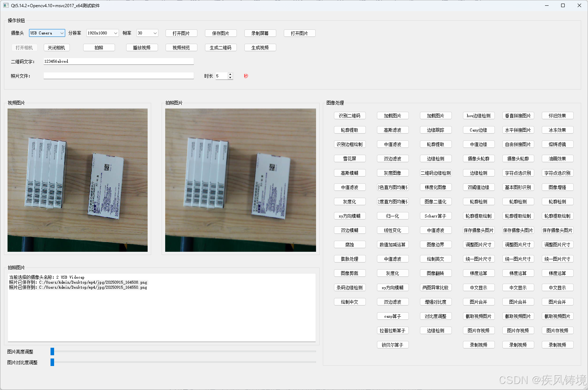Apply Cany边缘 detection

(x=479, y=130)
